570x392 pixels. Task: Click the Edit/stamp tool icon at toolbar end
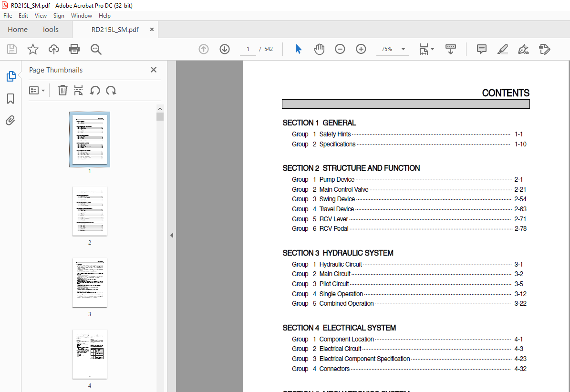[544, 49]
